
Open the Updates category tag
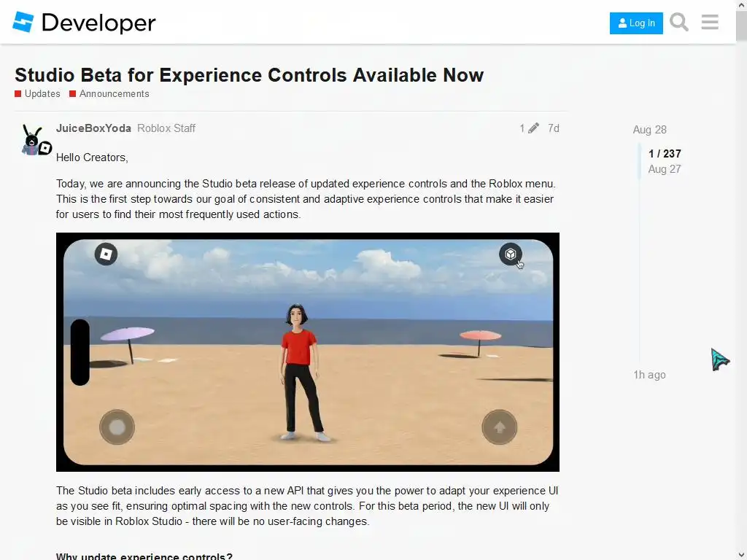(x=38, y=94)
